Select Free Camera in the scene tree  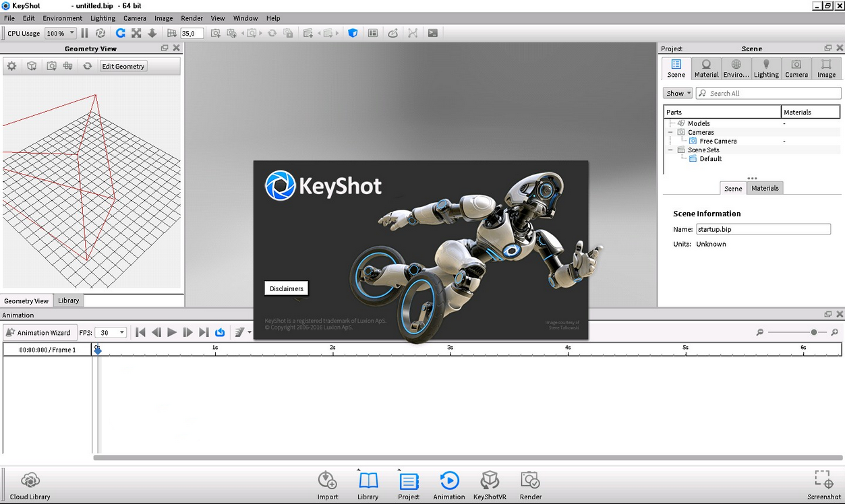[718, 141]
